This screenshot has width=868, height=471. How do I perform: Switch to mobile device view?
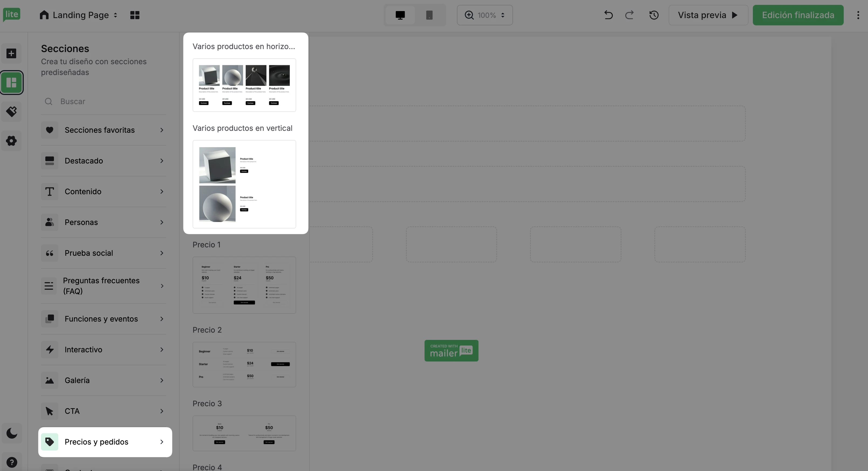(x=429, y=15)
